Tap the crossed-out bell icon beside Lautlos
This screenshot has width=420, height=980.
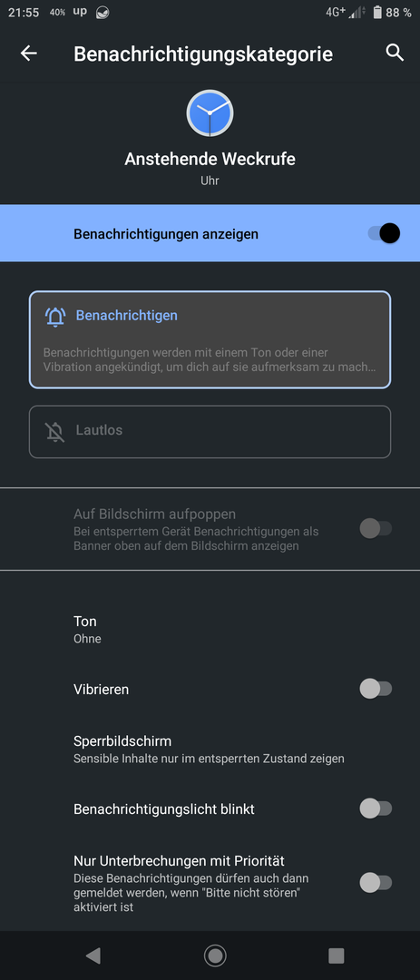(x=55, y=431)
